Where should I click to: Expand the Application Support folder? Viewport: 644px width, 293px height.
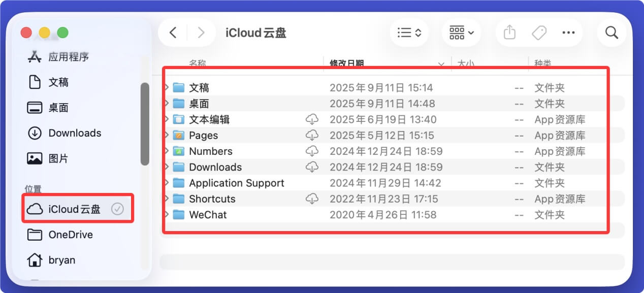tap(167, 183)
